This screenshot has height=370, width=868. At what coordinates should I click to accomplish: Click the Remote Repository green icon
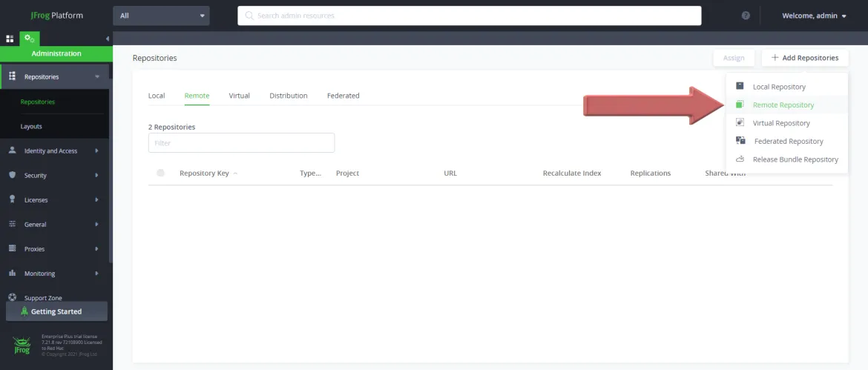740,105
